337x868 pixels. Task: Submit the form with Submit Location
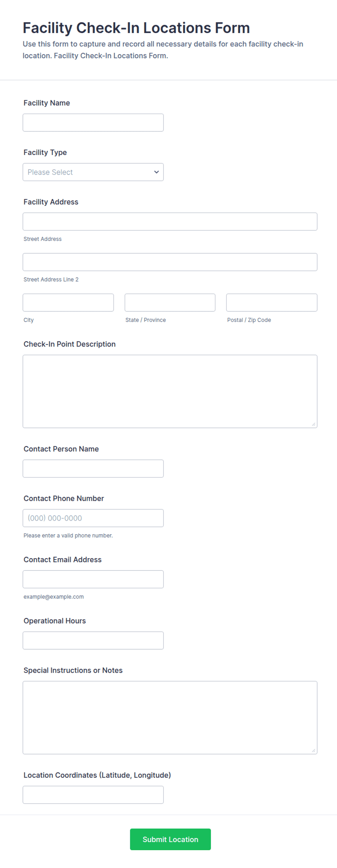pyautogui.click(x=170, y=839)
